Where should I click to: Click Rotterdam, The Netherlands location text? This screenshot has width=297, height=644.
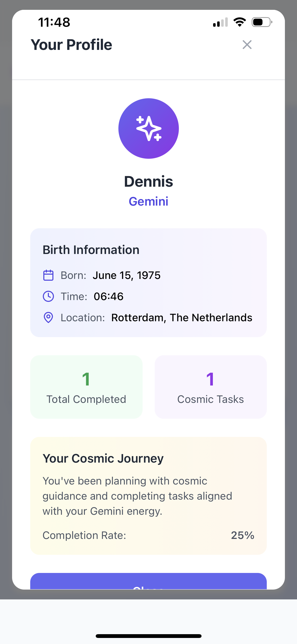tap(182, 318)
